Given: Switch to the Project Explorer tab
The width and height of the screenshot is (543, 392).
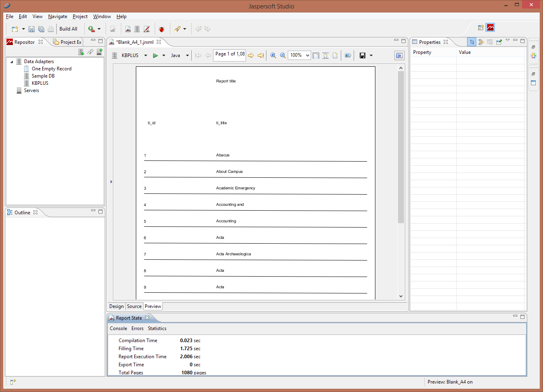Looking at the screenshot, I should click(x=68, y=42).
